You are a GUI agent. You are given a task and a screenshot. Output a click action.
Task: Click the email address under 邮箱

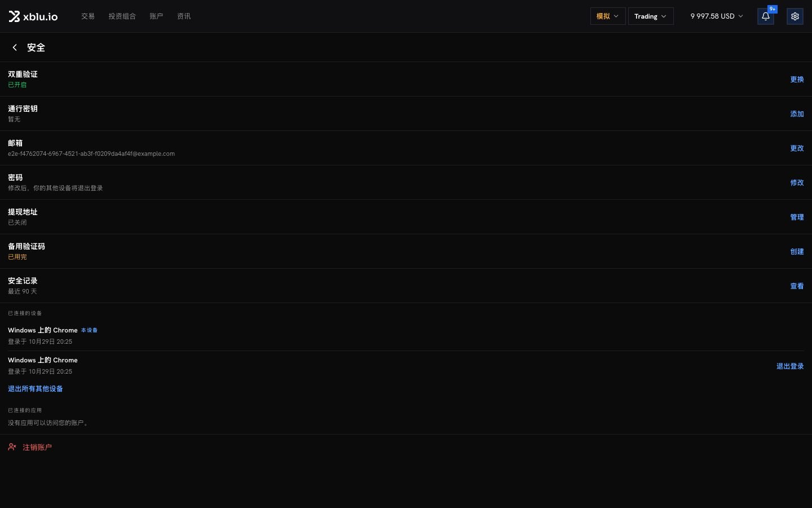pyautogui.click(x=91, y=154)
